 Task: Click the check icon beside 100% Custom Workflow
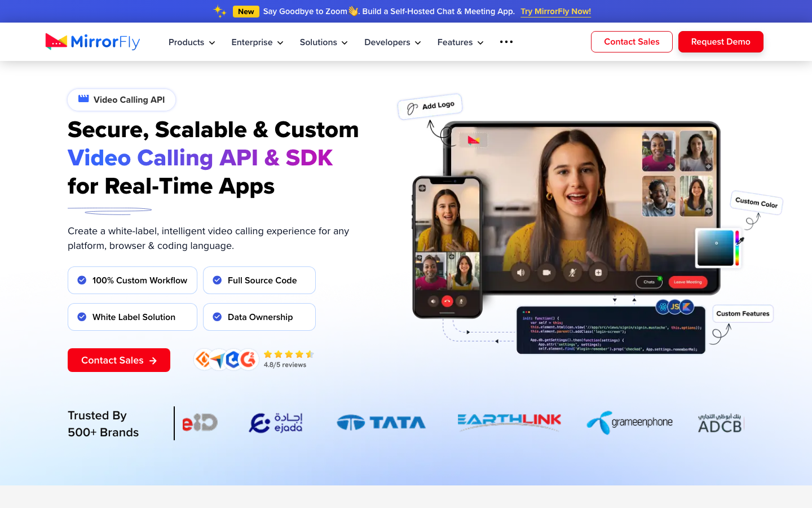[x=82, y=280]
